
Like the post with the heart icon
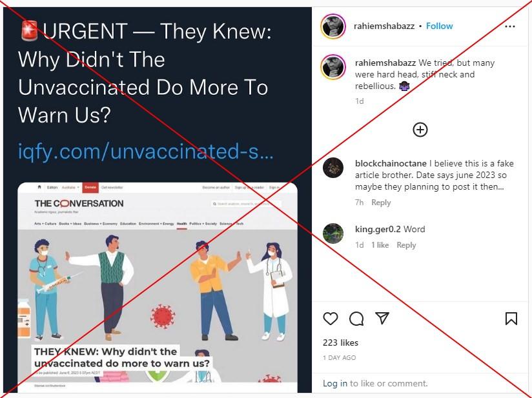[330, 319]
